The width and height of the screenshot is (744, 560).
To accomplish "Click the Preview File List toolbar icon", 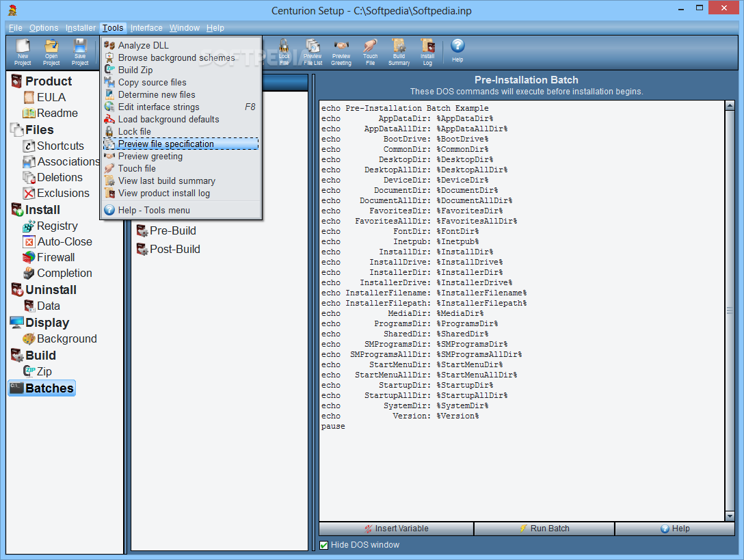I will point(313,52).
